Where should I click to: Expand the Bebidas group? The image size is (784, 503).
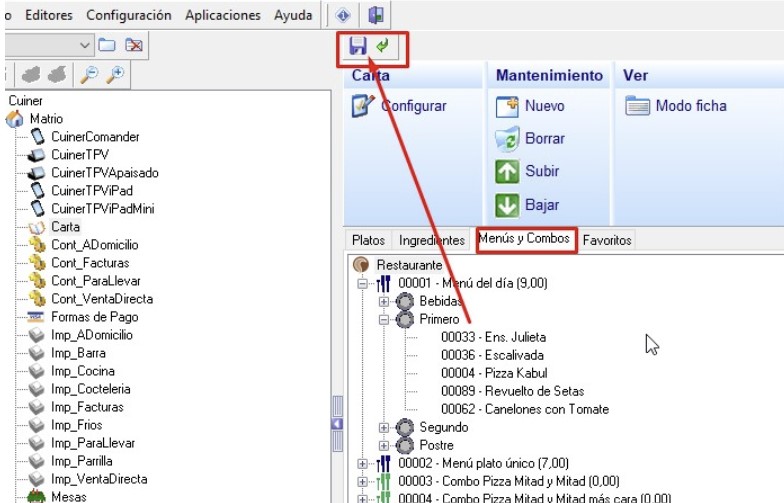tap(384, 302)
